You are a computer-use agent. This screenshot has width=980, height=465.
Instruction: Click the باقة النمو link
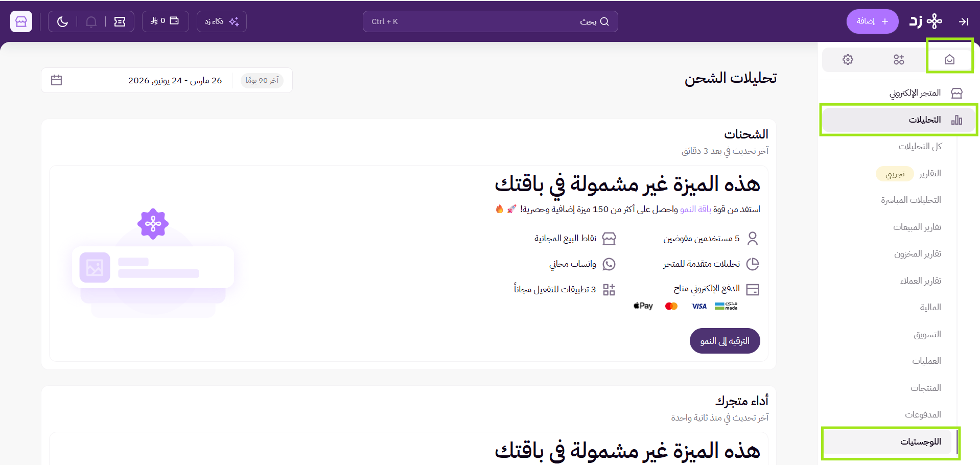pyautogui.click(x=695, y=210)
